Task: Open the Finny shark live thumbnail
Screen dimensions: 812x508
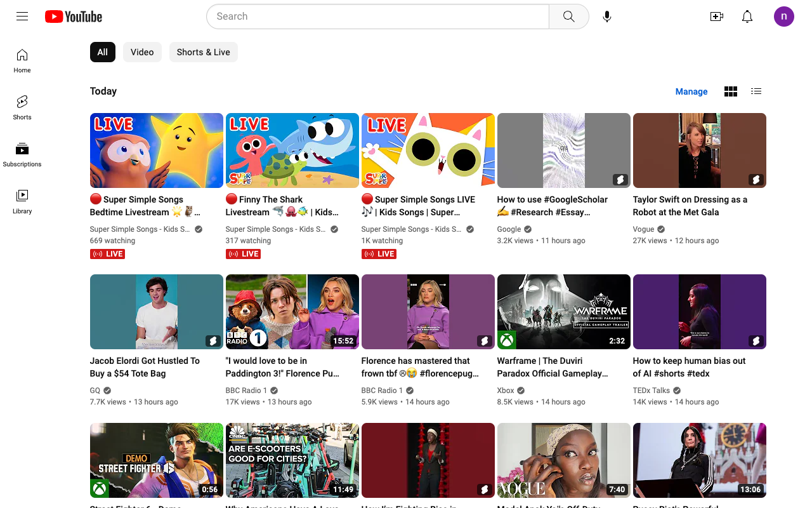Action: [x=292, y=150]
